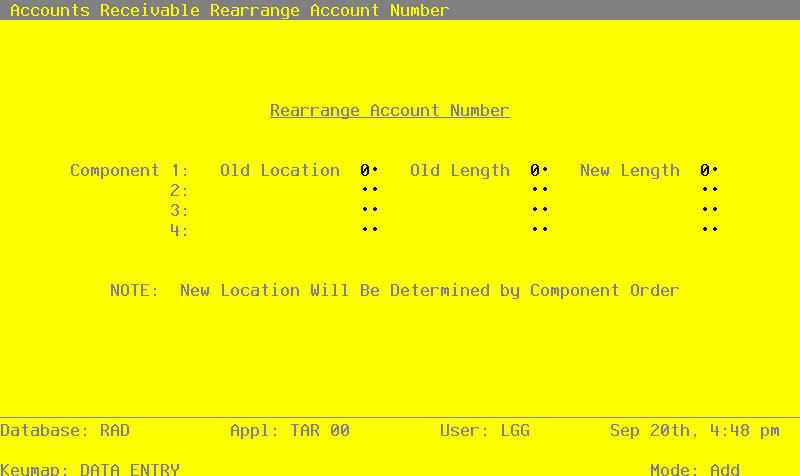This screenshot has height=476, width=800.
Task: Click 'Keymap: DATA ENTRY' status entry
Action: tap(90, 469)
